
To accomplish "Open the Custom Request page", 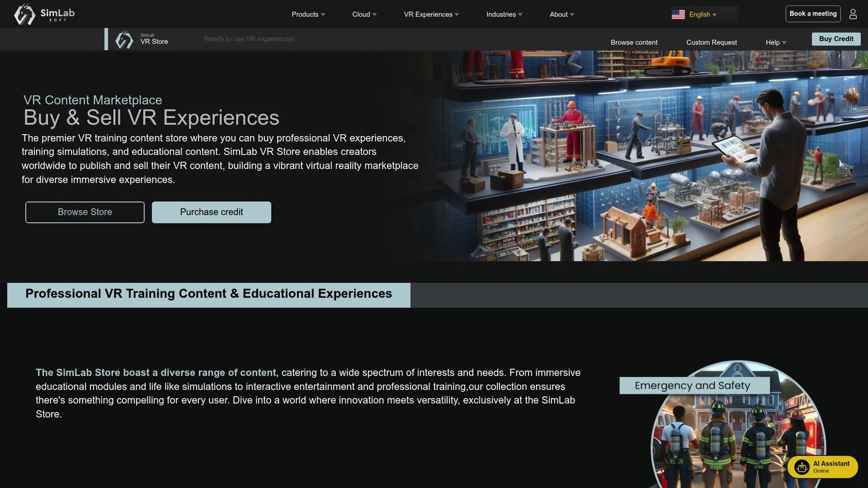I will tap(711, 42).
